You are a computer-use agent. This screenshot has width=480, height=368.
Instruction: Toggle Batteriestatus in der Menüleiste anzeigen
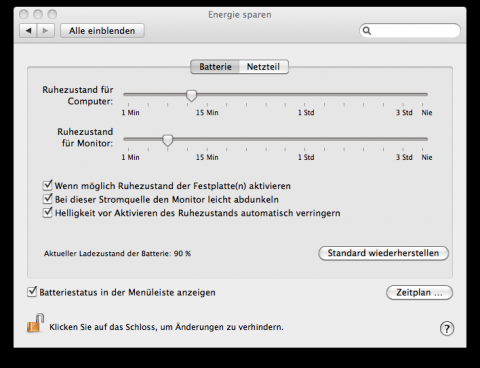tap(32, 292)
